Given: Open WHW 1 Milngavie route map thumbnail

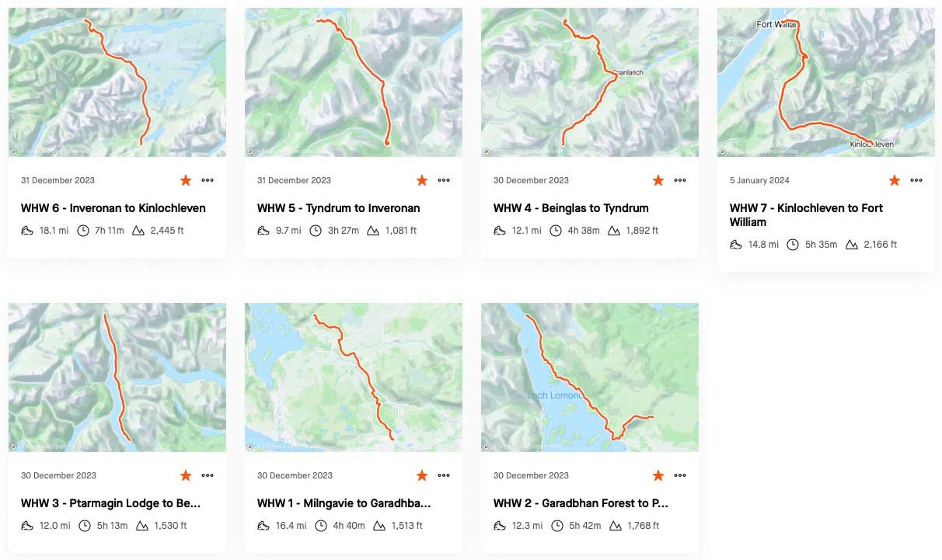Looking at the screenshot, I should pos(354,377).
